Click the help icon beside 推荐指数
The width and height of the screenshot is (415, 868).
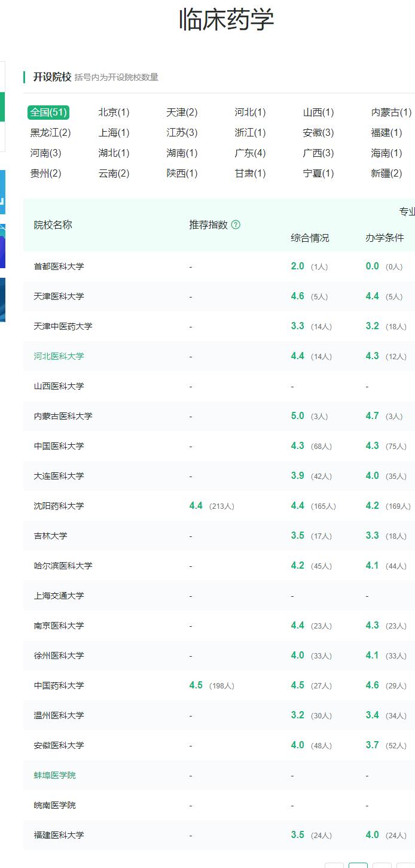236,225
